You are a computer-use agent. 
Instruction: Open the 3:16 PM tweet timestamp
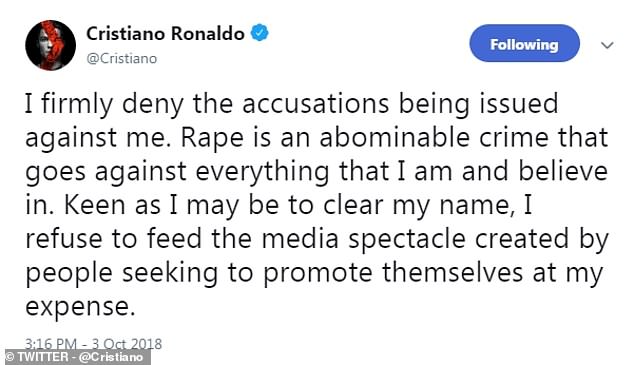click(x=51, y=344)
